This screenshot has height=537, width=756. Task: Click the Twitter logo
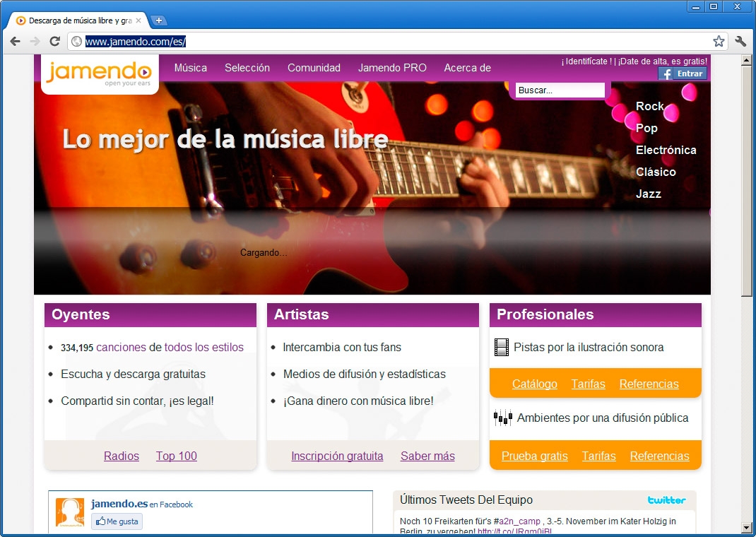(667, 500)
